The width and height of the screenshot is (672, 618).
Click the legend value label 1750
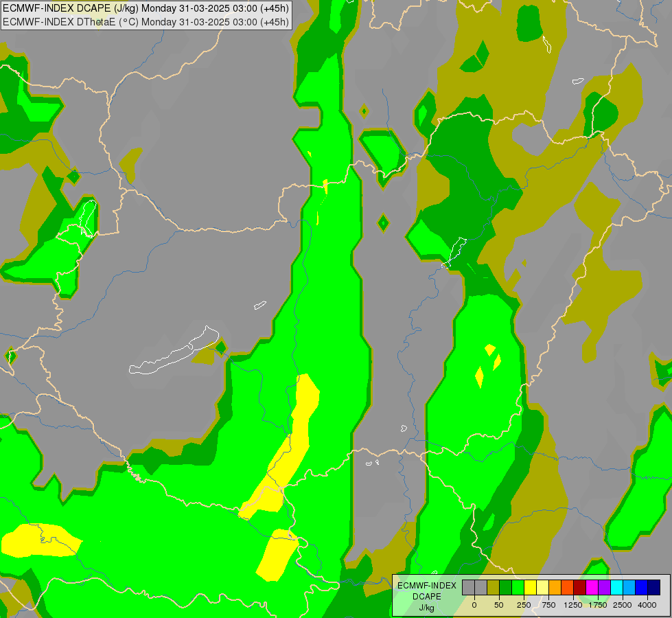pos(598,605)
